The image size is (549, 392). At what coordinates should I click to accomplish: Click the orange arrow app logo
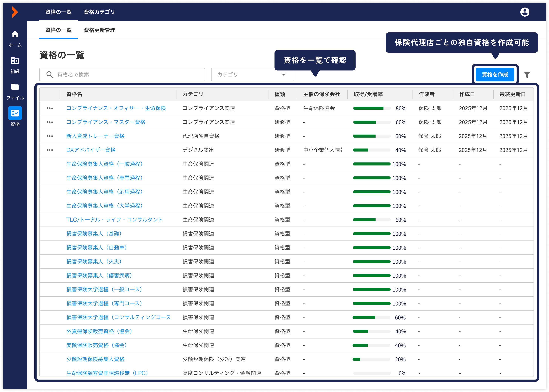[15, 12]
